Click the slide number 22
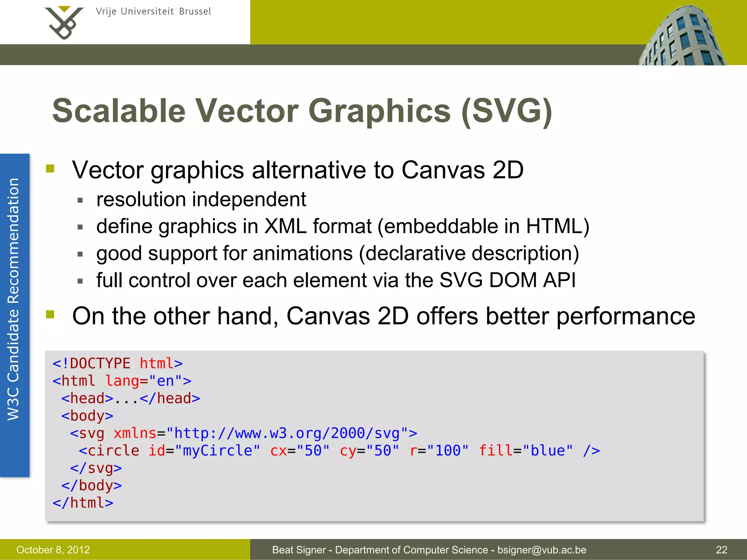Viewport: 747px width, 560px height. pyautogui.click(x=721, y=550)
